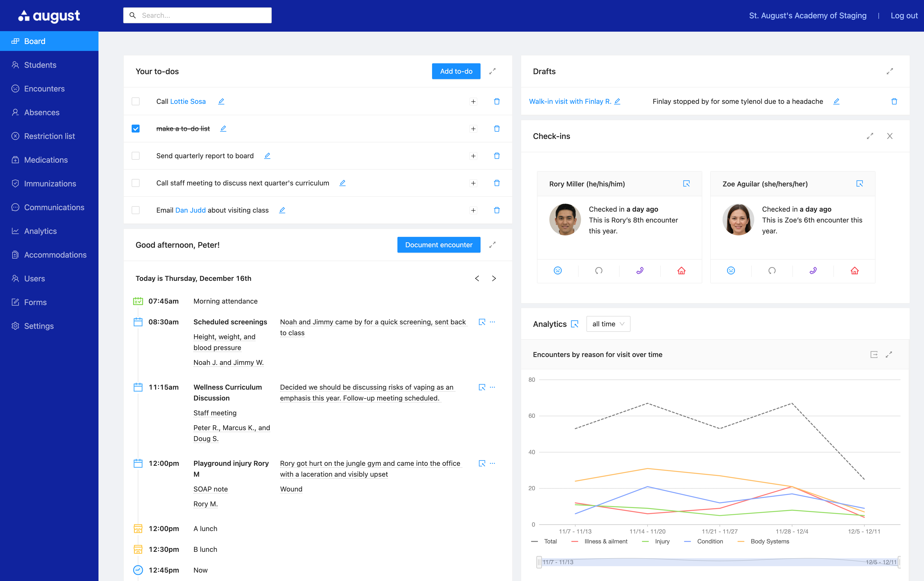Expand the Drafts panel
The height and width of the screenshot is (581, 924).
pos(889,71)
